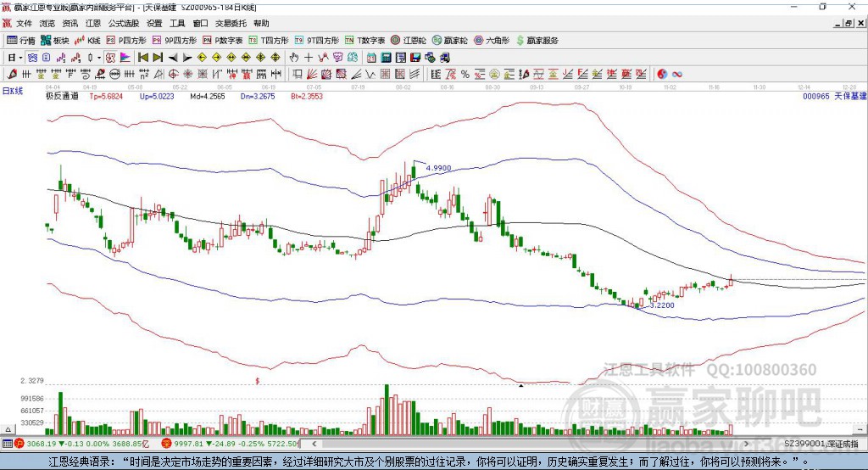Step chart left with black left arrow

pos(173,58)
